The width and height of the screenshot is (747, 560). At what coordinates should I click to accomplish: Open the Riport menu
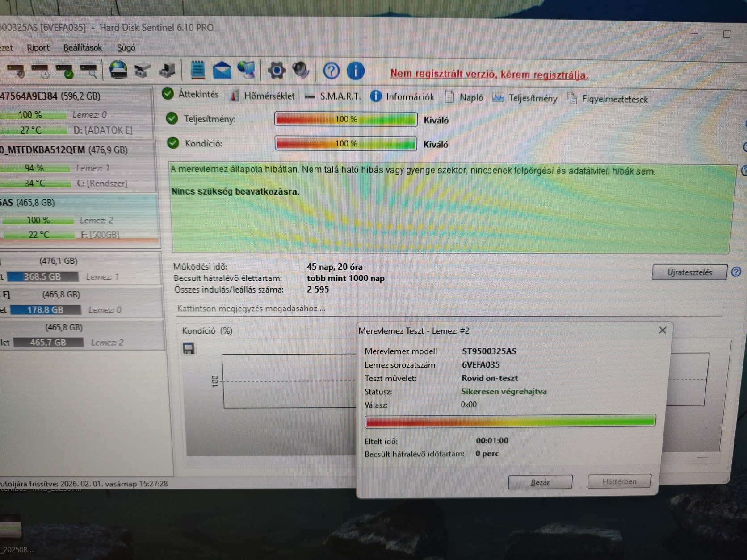pos(38,47)
